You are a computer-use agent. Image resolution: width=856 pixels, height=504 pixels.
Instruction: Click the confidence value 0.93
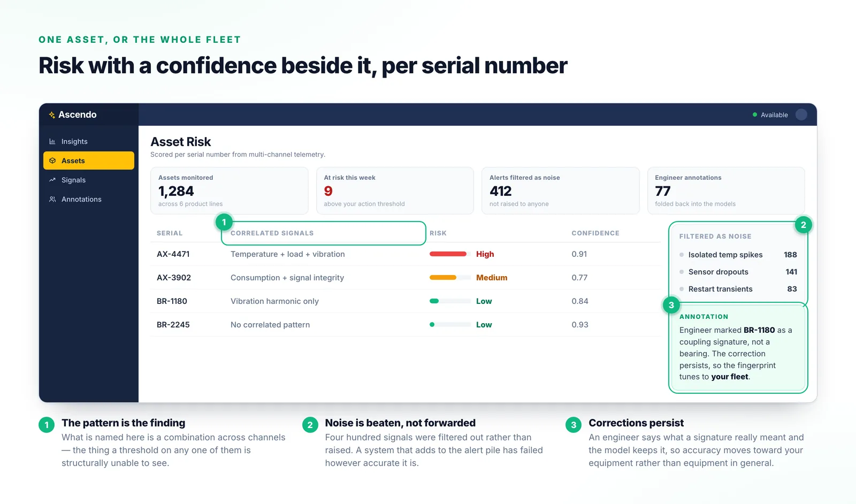tap(580, 325)
